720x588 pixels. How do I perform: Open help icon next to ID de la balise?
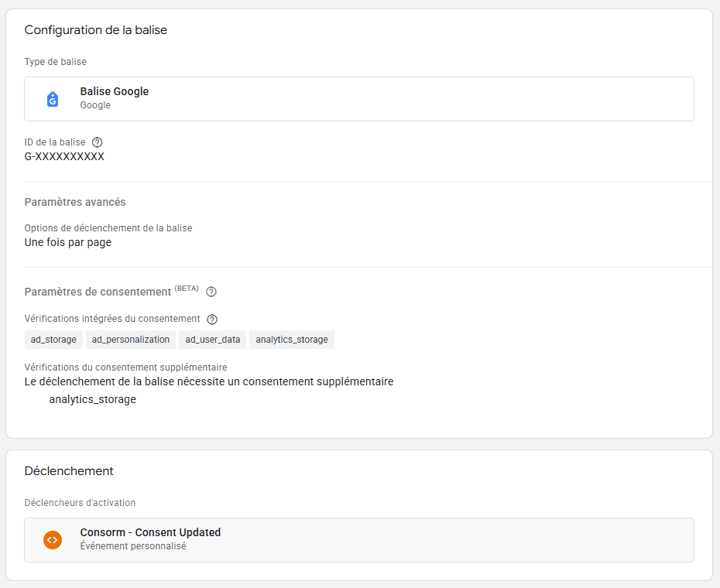tap(97, 142)
